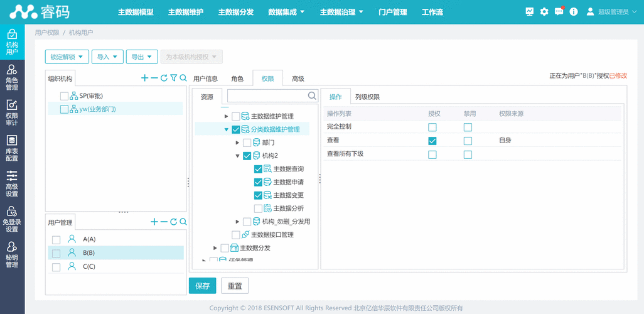The width and height of the screenshot is (644, 314).
Task: Click the 重置 button
Action: [x=235, y=286]
